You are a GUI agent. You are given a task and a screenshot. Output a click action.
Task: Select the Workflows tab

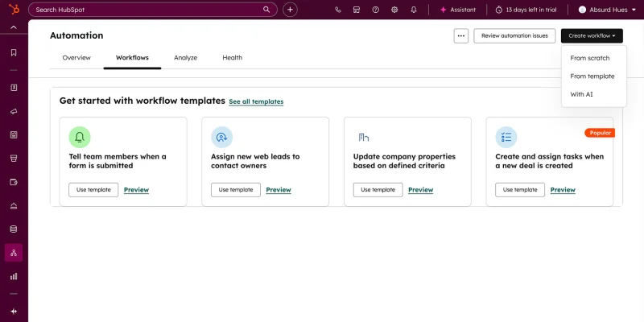coord(132,57)
